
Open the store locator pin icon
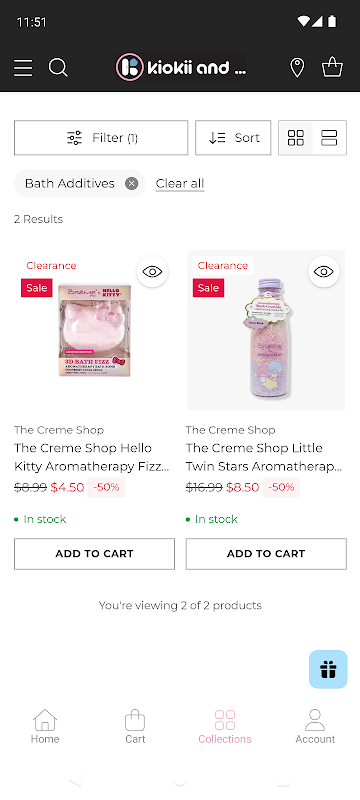coord(297,67)
